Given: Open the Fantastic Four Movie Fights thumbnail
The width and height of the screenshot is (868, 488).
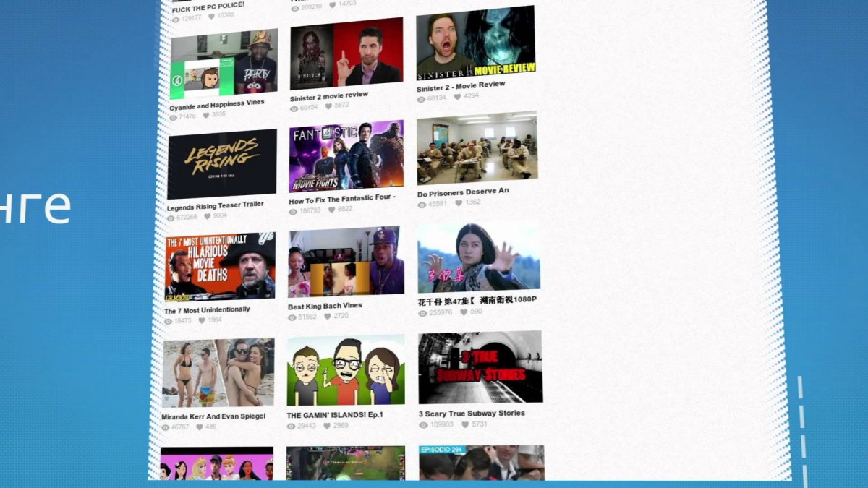Looking at the screenshot, I should [x=346, y=156].
